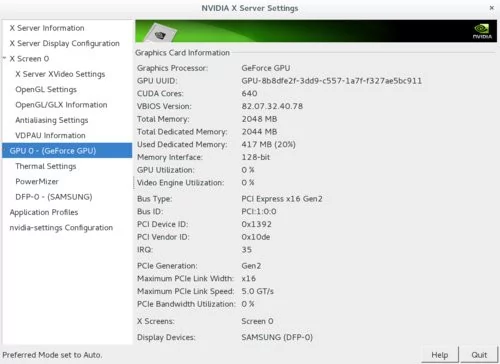The image size is (500, 364).
Task: Click Graphics Processor value GeForce GPU
Action: 266,68
